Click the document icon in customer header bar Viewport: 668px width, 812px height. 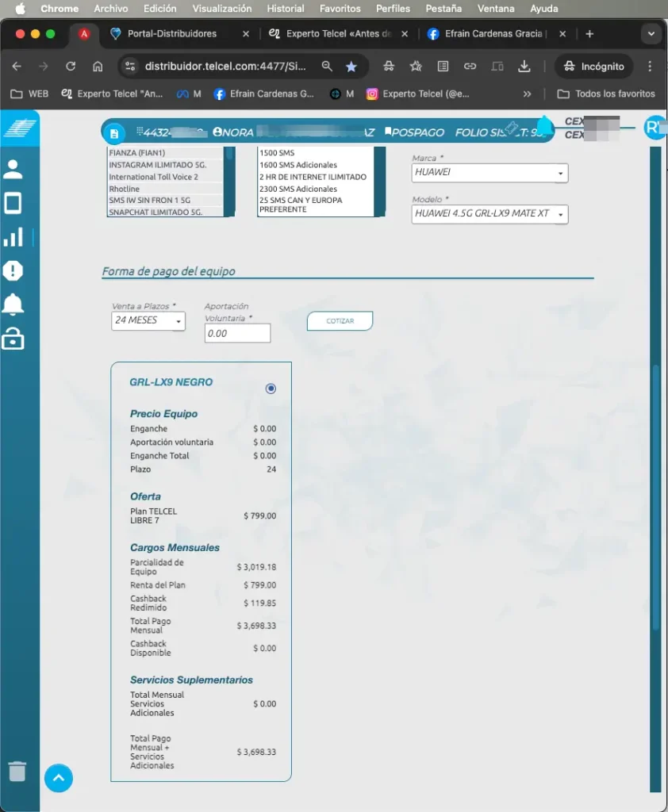[x=114, y=133]
